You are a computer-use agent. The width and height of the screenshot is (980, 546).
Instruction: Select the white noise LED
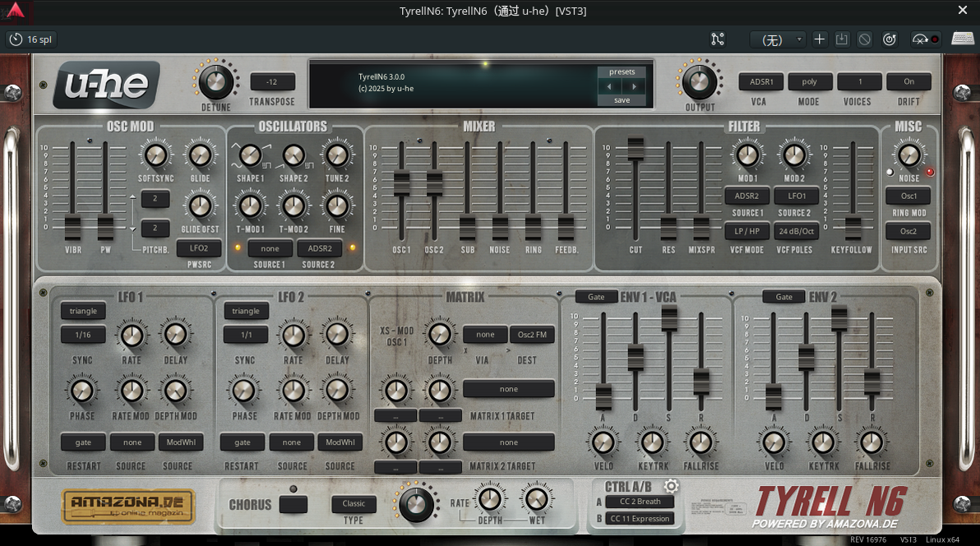(890, 172)
